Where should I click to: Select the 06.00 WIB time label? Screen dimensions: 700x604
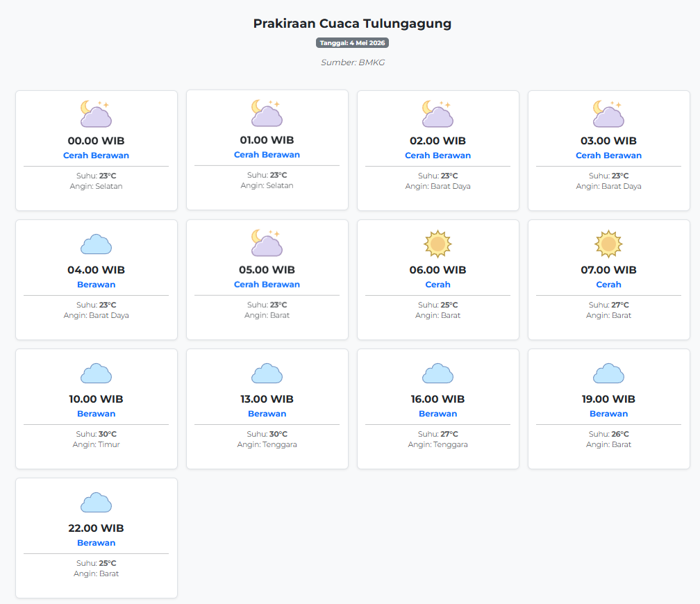coord(437,269)
